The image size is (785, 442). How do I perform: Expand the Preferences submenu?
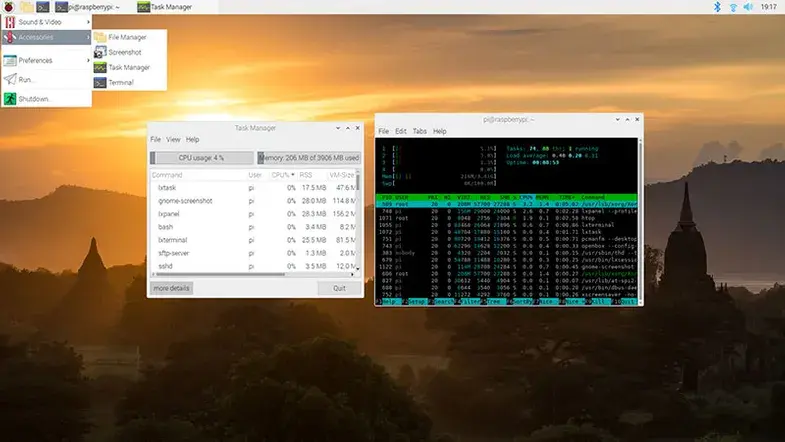click(x=46, y=60)
